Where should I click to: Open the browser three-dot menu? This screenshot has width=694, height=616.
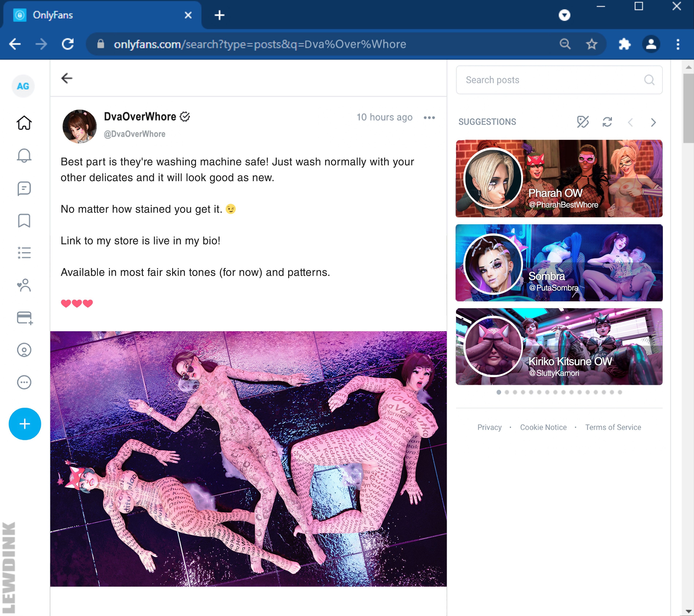coord(678,44)
